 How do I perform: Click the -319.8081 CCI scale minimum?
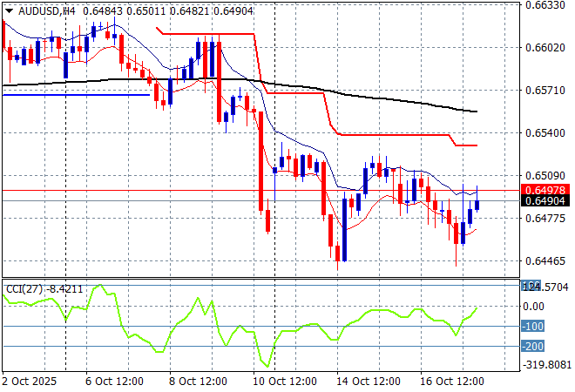547,365
